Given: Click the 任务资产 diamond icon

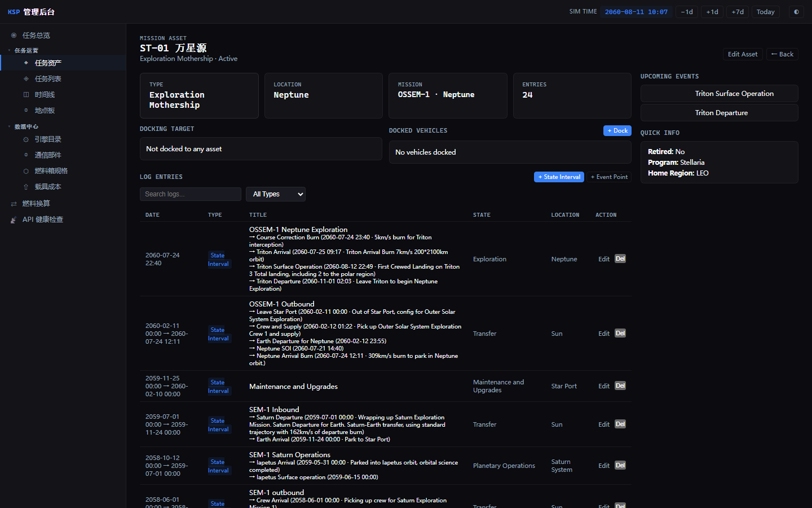Looking at the screenshot, I should coord(26,63).
